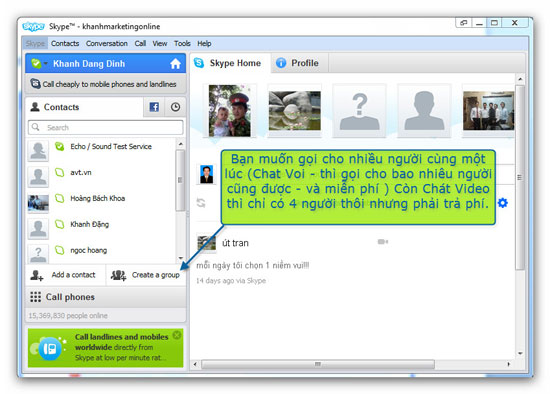Open the Skype menu
550x394 pixels.
(x=35, y=44)
